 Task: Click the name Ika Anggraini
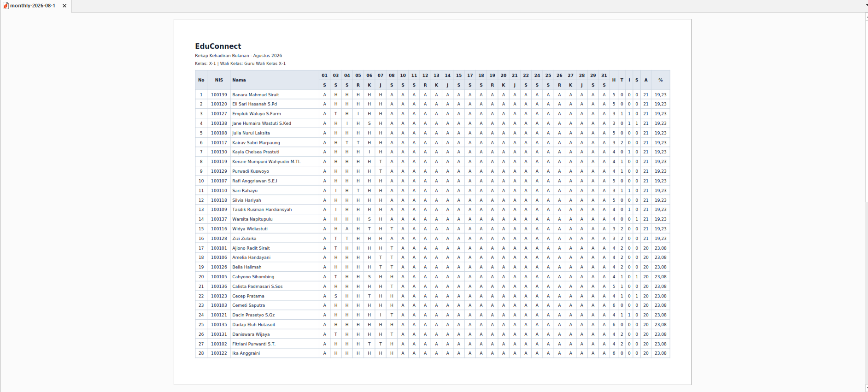pyautogui.click(x=246, y=353)
